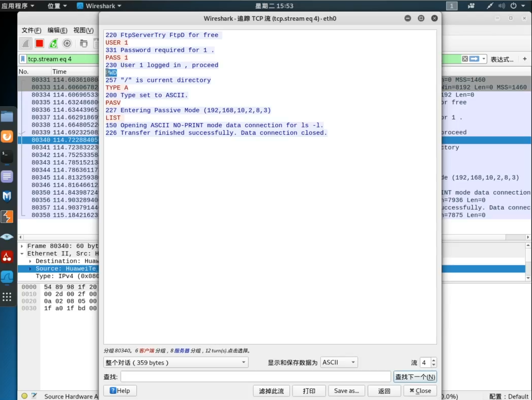Launch Metasploit M icon in dock
This screenshot has height=400, width=532.
click(x=7, y=197)
